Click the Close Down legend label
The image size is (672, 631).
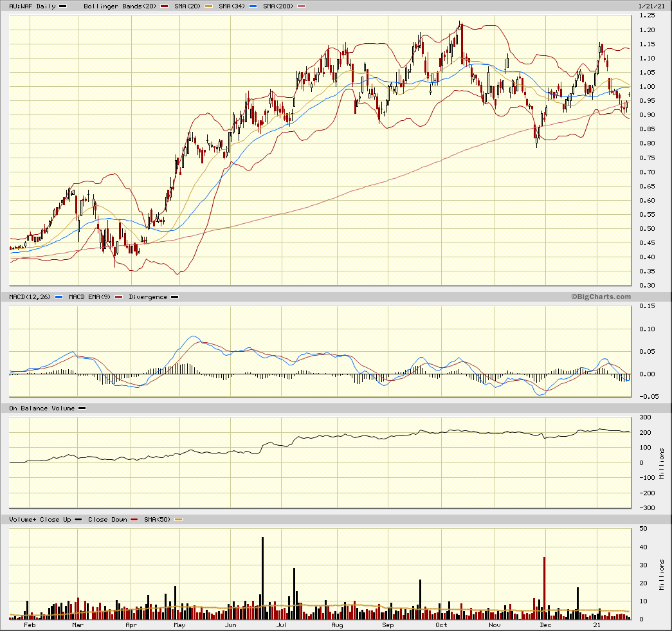coord(107,520)
